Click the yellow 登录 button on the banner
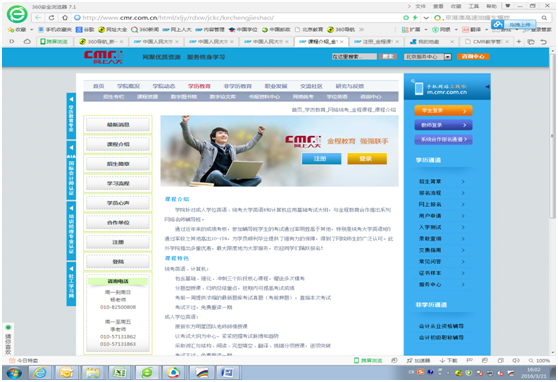 coord(367,159)
